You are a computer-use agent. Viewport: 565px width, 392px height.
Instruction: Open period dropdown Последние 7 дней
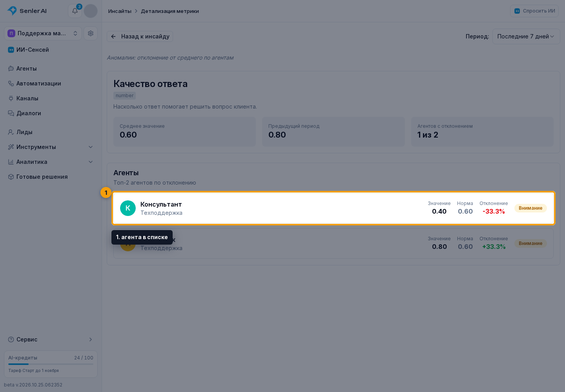tap(526, 36)
